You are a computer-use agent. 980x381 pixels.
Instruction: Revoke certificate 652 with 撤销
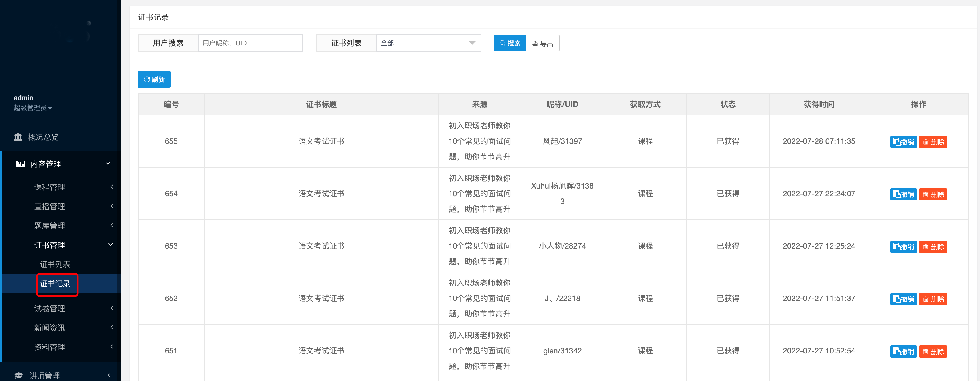tap(903, 299)
